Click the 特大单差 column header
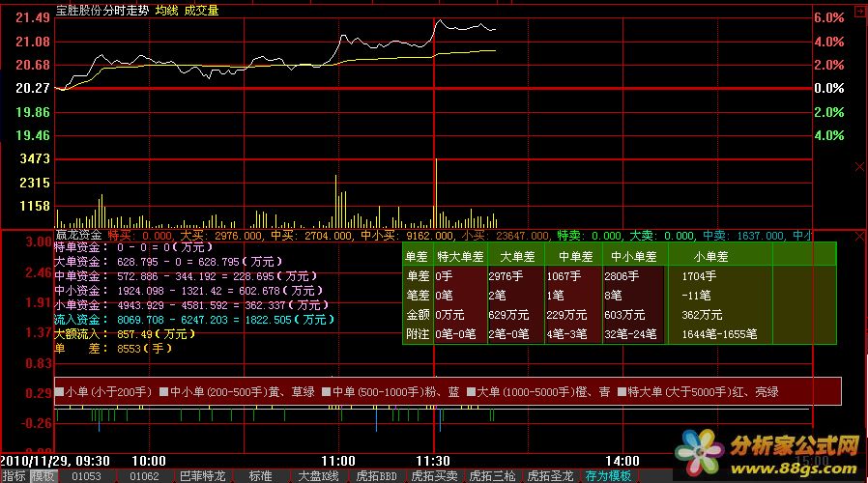 (x=460, y=257)
